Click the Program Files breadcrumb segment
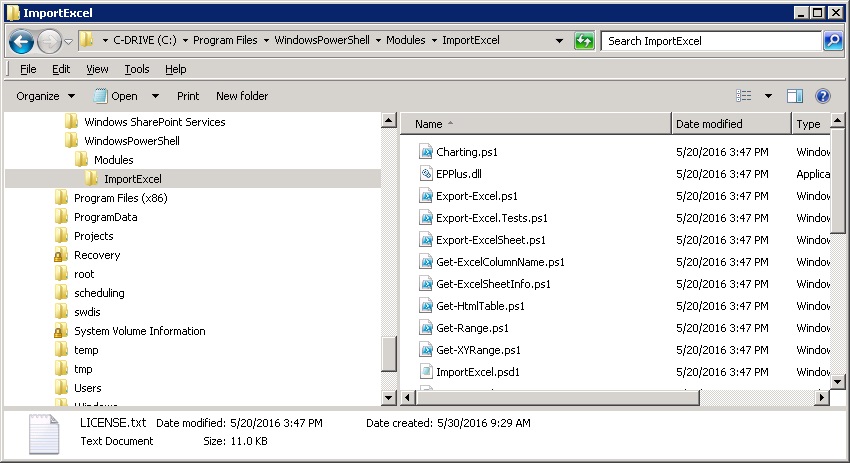Screen dimensions: 850x463 pyautogui.click(x=225, y=40)
